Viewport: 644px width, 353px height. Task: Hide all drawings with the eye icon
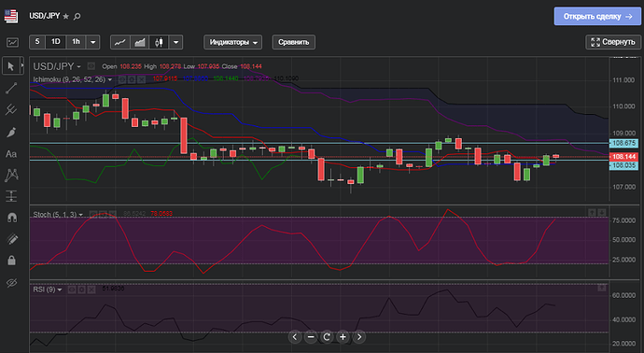pyautogui.click(x=12, y=283)
